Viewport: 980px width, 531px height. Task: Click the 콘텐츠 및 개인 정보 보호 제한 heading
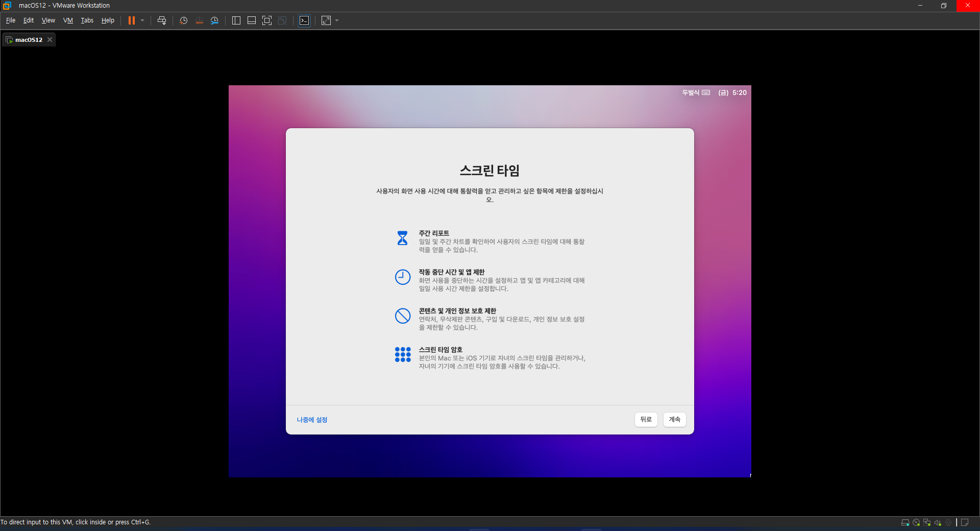pos(457,311)
